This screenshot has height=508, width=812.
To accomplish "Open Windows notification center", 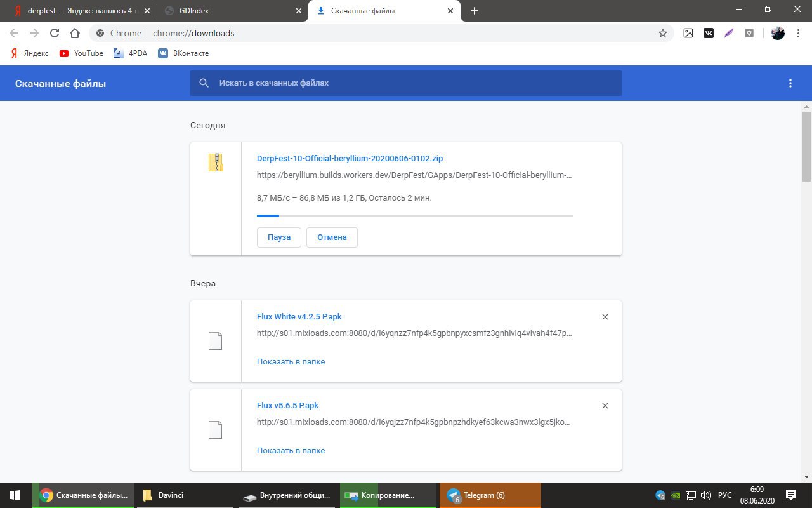I will pyautogui.click(x=791, y=495).
